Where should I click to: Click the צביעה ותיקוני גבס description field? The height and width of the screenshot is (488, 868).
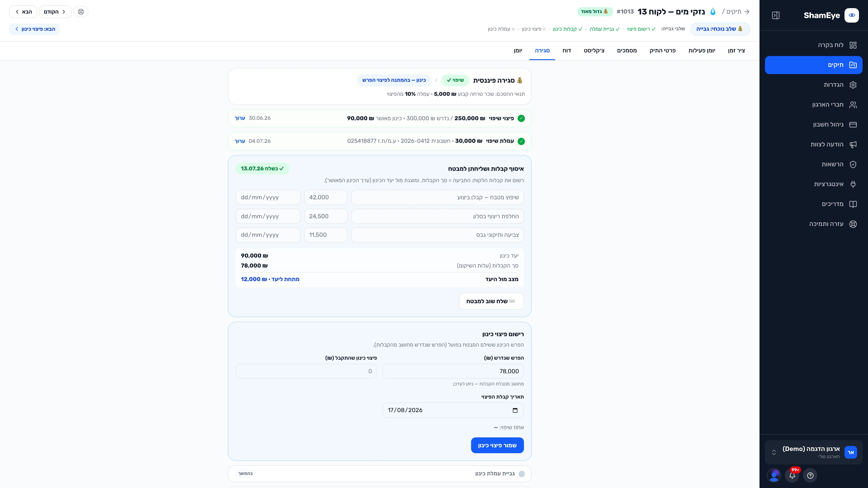pyautogui.click(x=437, y=235)
